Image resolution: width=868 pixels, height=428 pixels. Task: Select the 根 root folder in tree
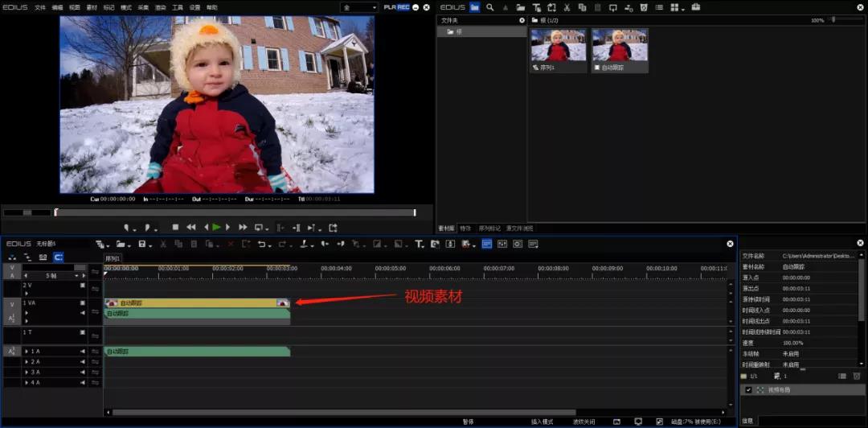pyautogui.click(x=481, y=32)
